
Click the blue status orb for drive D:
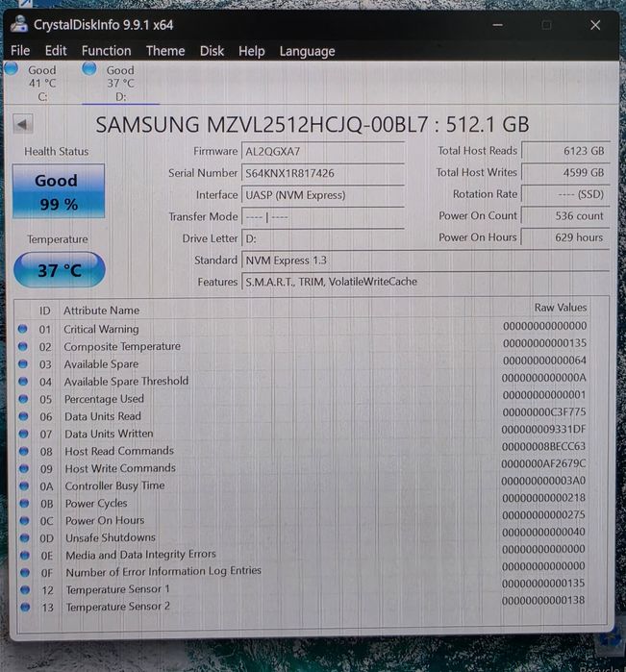pyautogui.click(x=89, y=67)
